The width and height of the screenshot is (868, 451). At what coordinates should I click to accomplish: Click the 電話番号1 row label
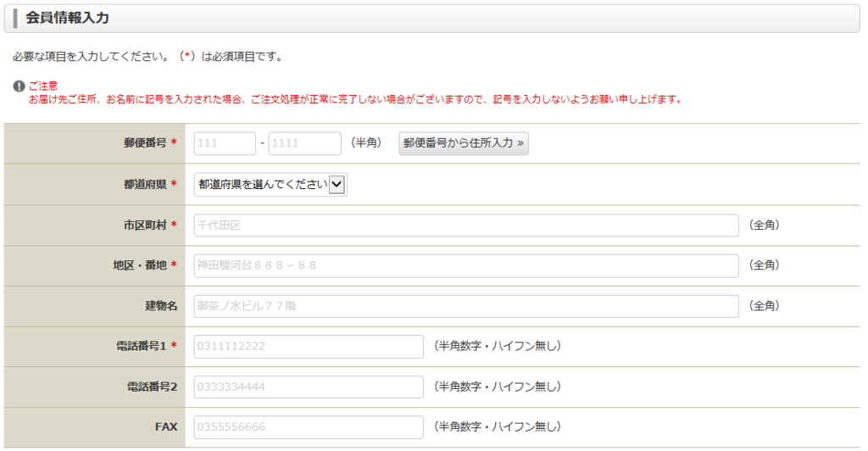(142, 346)
